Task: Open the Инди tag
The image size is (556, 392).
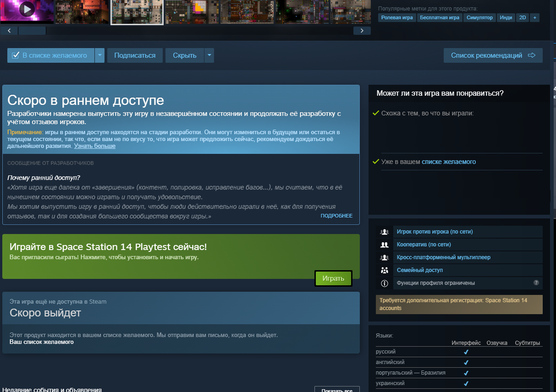Action: 506,18
